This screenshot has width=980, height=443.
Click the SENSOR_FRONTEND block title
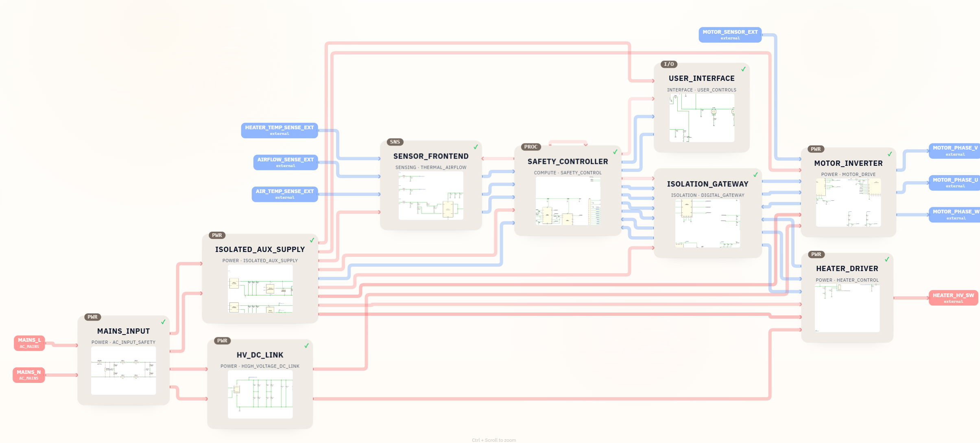click(x=431, y=156)
